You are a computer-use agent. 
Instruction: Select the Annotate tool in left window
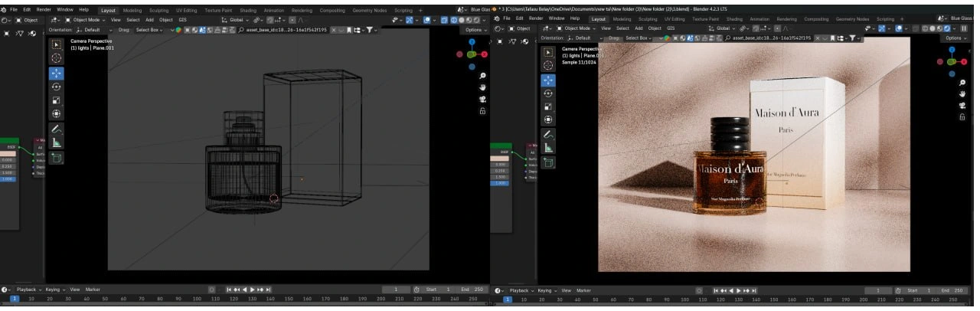click(x=57, y=129)
